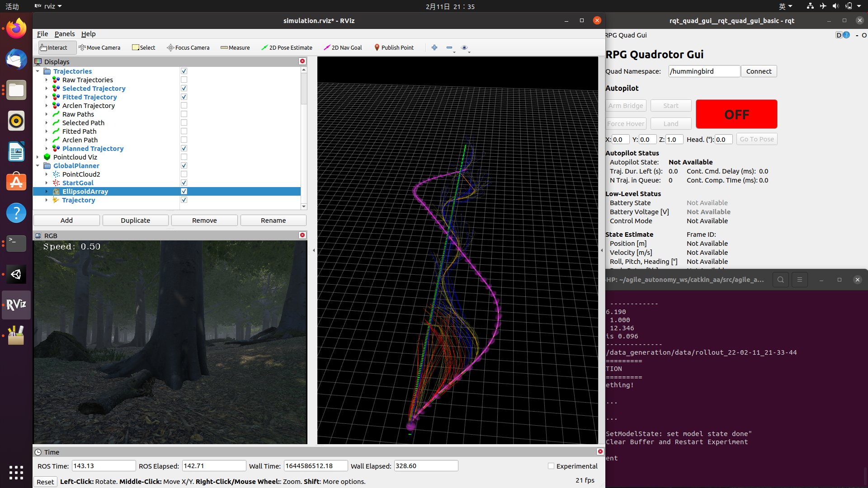Open Thunderbird from the dock
Image resolution: width=868 pixels, height=488 pixels.
coord(16,59)
